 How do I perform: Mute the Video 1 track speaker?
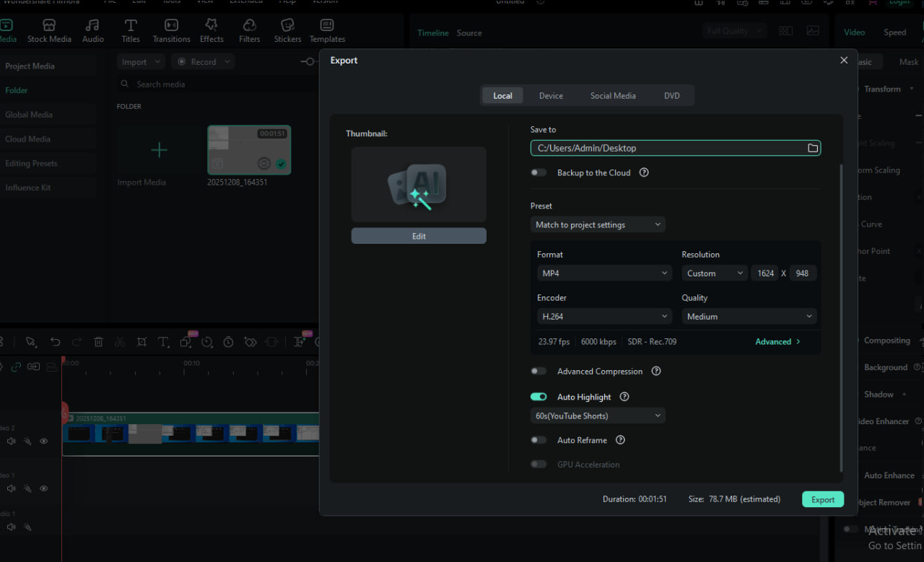[x=11, y=488]
